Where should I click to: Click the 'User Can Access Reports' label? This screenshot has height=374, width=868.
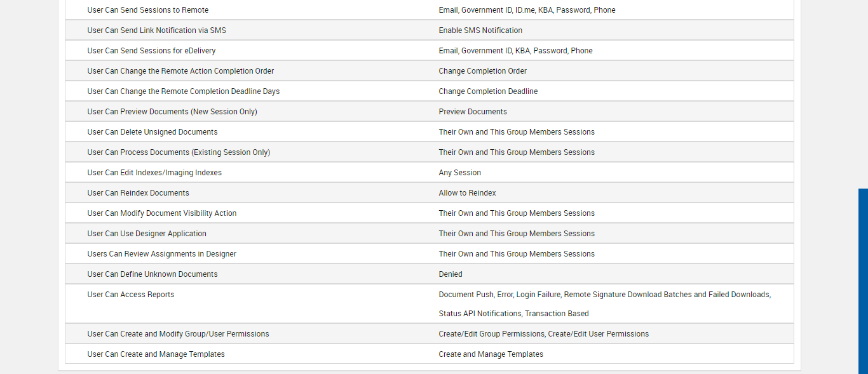130,295
